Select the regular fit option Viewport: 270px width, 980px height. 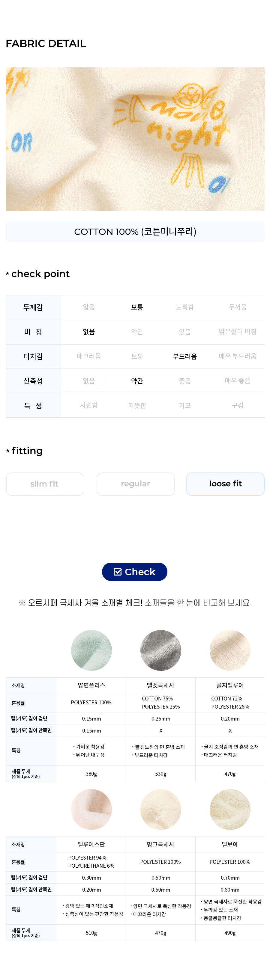[135, 484]
